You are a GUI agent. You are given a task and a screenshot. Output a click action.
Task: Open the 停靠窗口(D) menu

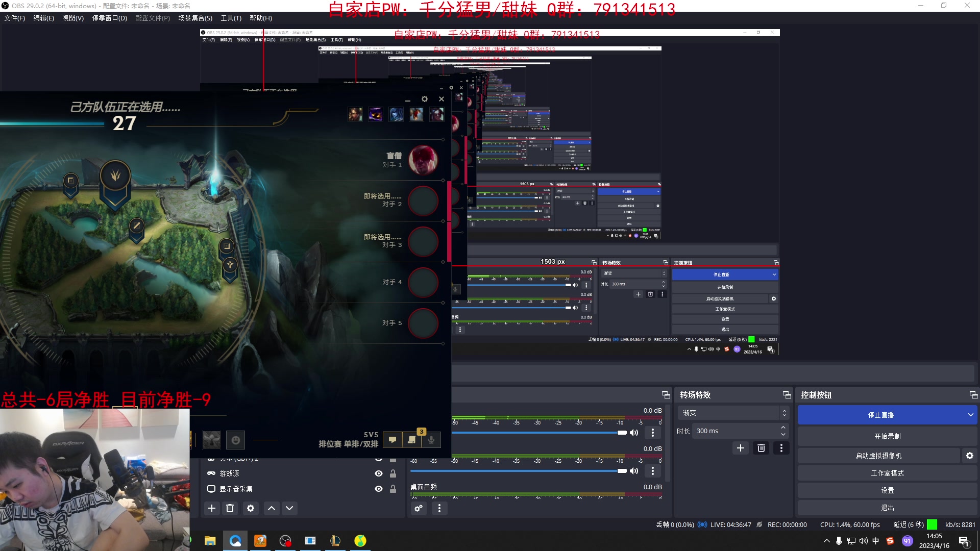110,18
